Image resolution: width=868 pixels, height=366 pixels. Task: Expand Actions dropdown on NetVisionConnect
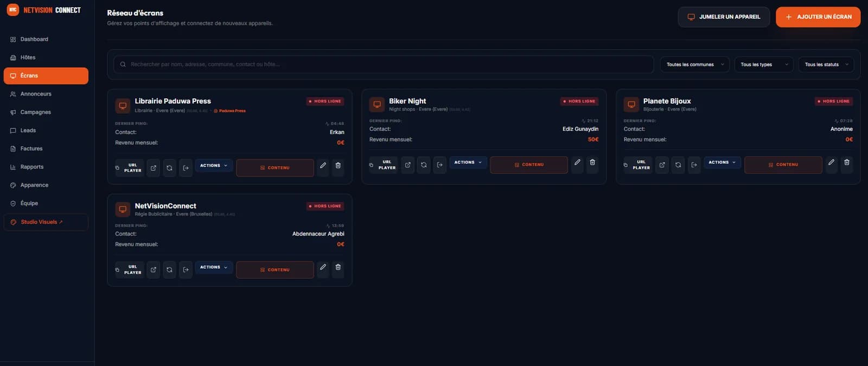point(214,267)
